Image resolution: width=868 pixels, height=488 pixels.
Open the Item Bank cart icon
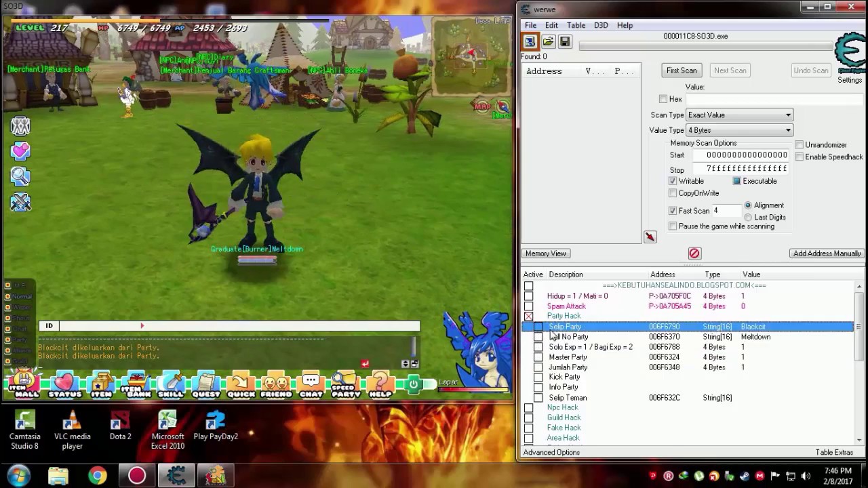coord(136,384)
